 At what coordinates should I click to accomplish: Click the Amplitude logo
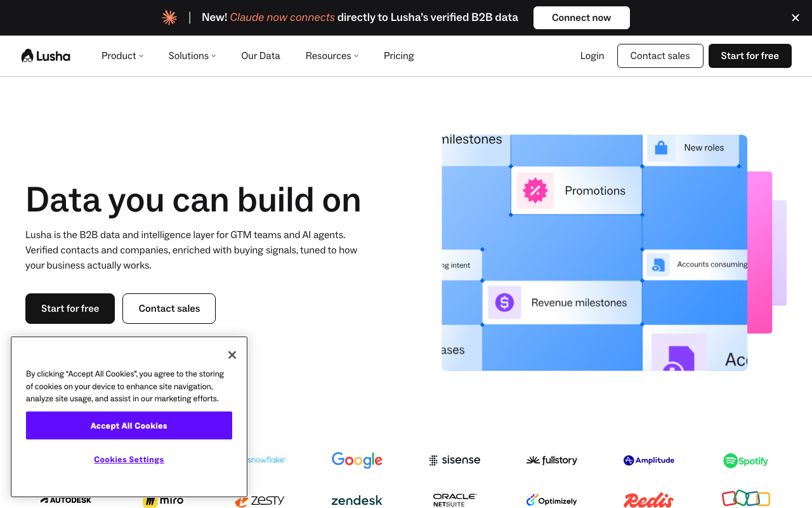[x=649, y=460]
